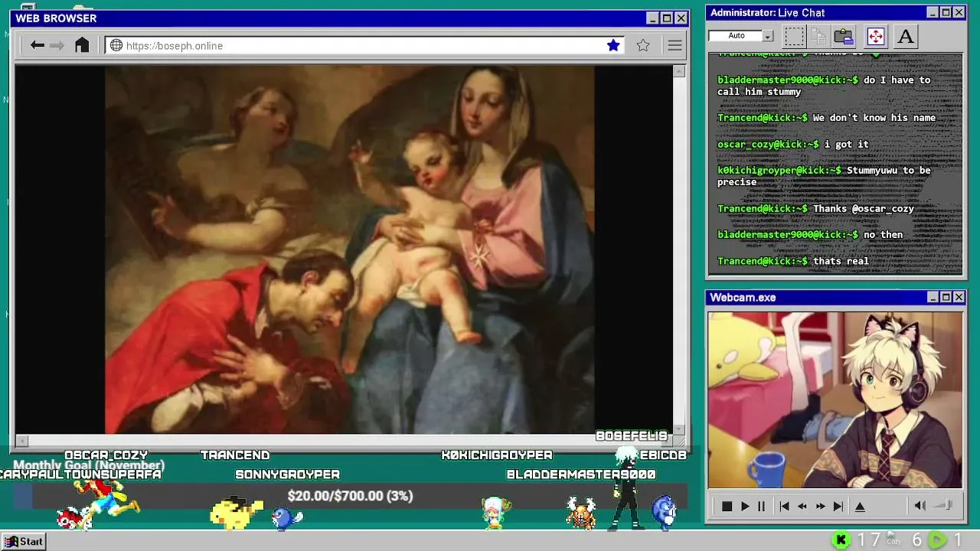Image resolution: width=980 pixels, height=551 pixels.
Task: Open the font 'A' settings icon
Action: pyautogui.click(x=905, y=36)
